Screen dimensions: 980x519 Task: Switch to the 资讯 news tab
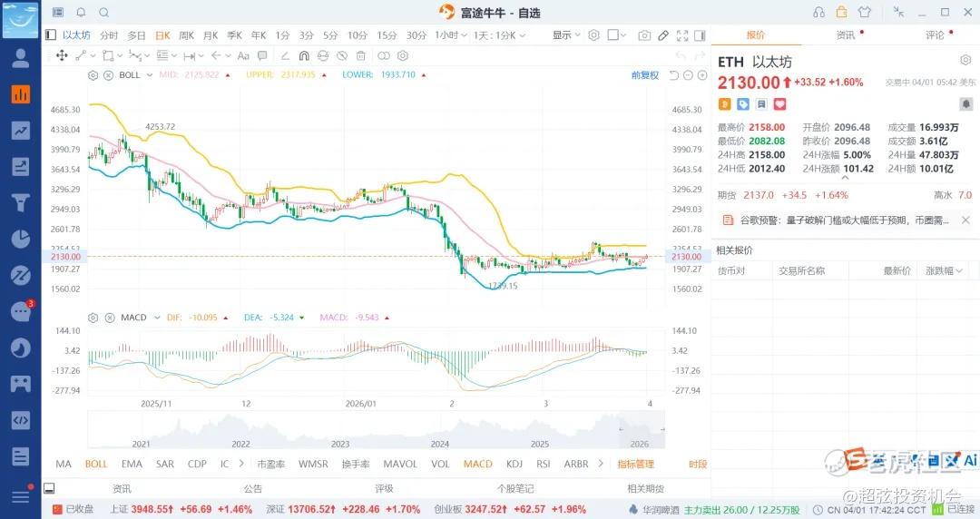(x=845, y=35)
